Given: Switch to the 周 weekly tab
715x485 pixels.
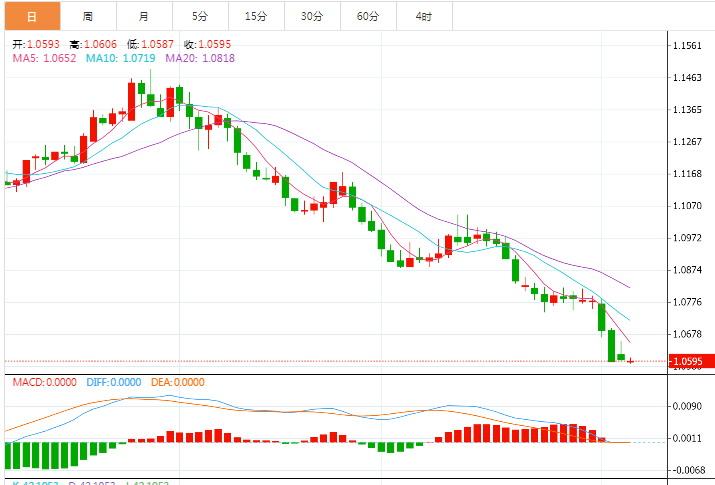Looking at the screenshot, I should [88, 16].
